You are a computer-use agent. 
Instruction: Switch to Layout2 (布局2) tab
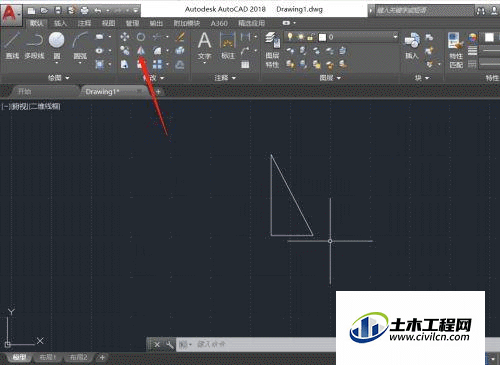pos(79,357)
